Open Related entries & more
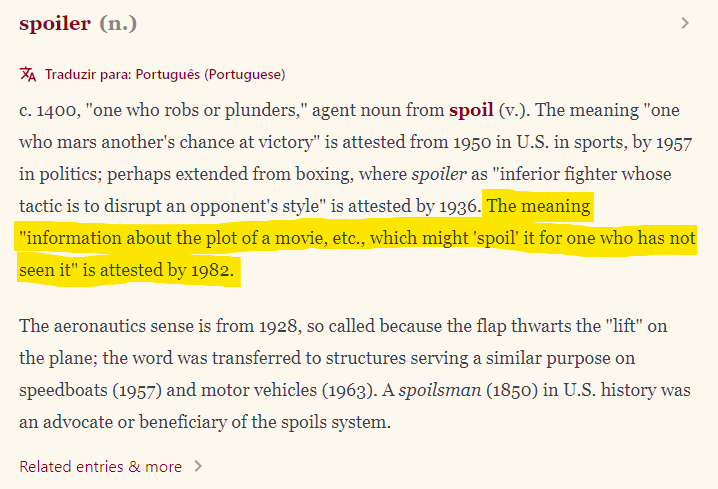The image size is (718, 489). pos(101,466)
